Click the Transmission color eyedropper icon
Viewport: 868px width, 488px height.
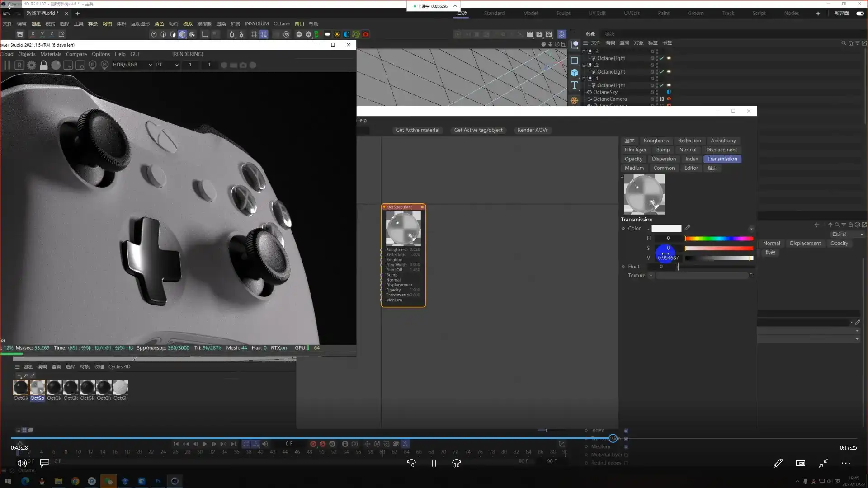click(x=687, y=228)
